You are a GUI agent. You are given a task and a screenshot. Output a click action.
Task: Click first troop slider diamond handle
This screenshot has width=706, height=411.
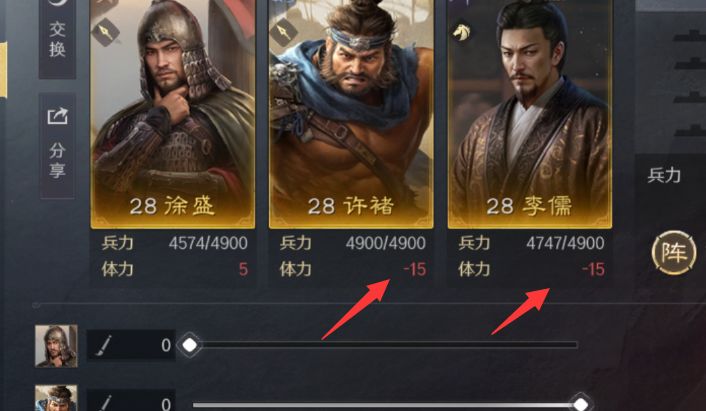click(x=190, y=345)
